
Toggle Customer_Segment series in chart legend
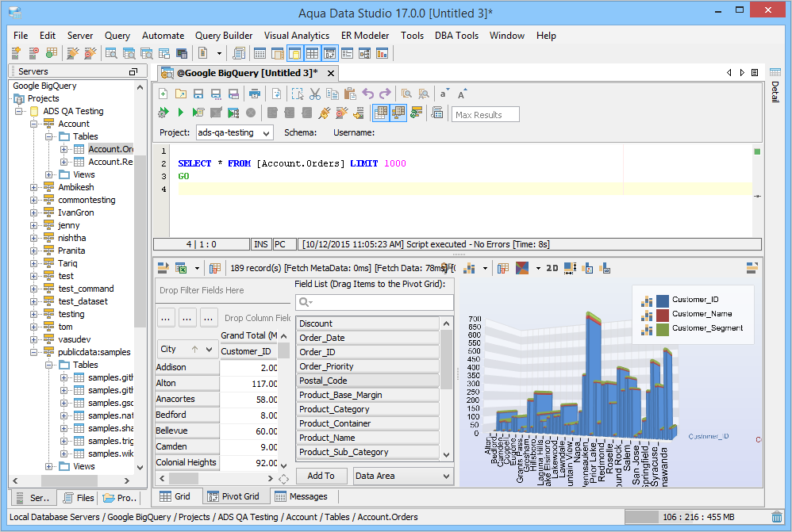[707, 328]
